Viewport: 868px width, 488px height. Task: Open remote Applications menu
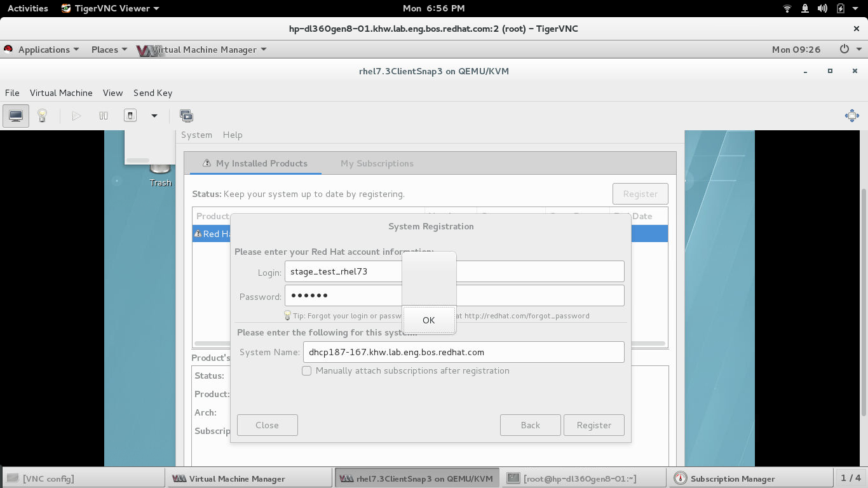(x=42, y=50)
